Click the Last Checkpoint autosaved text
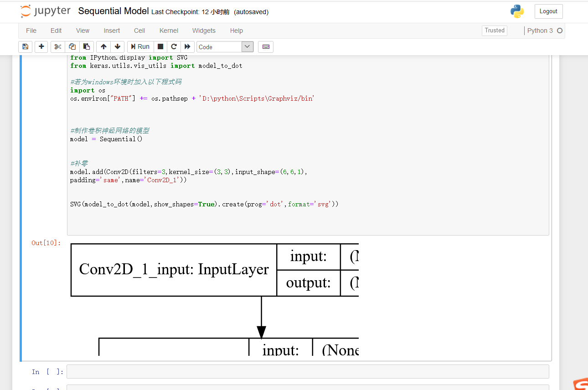The width and height of the screenshot is (588, 390). 210,12
